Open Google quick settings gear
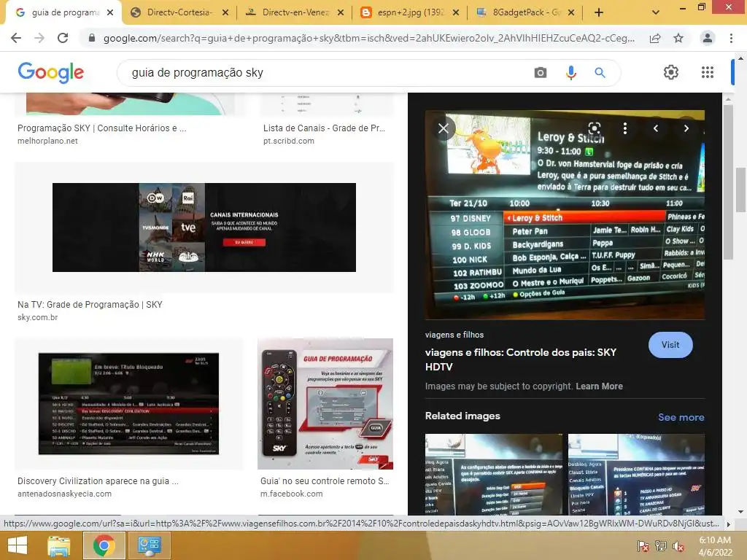The height and width of the screenshot is (560, 747). 671,72
